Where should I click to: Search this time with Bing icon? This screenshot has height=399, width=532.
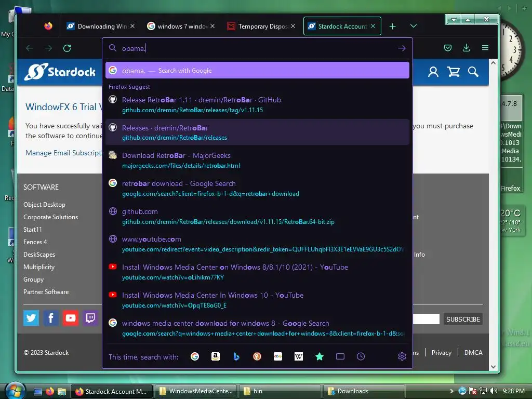coord(236,356)
